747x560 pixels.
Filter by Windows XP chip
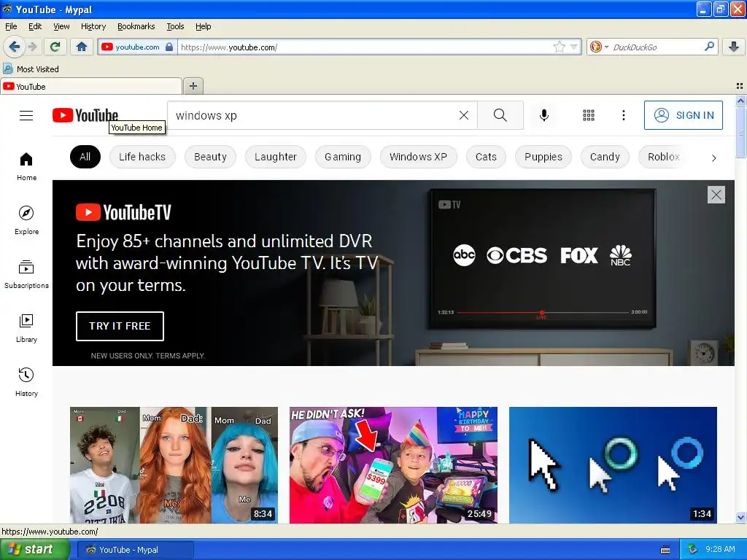[418, 157]
